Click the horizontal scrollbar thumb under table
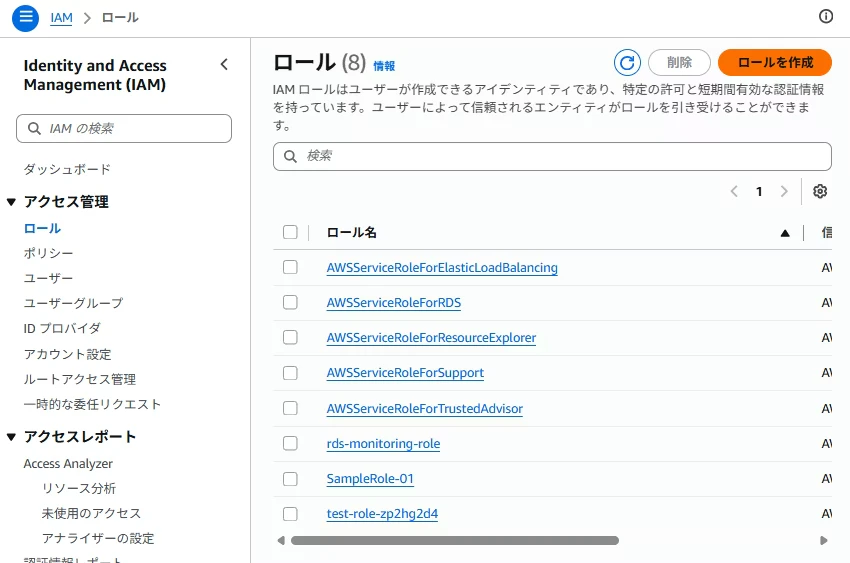850x563 pixels. (455, 540)
